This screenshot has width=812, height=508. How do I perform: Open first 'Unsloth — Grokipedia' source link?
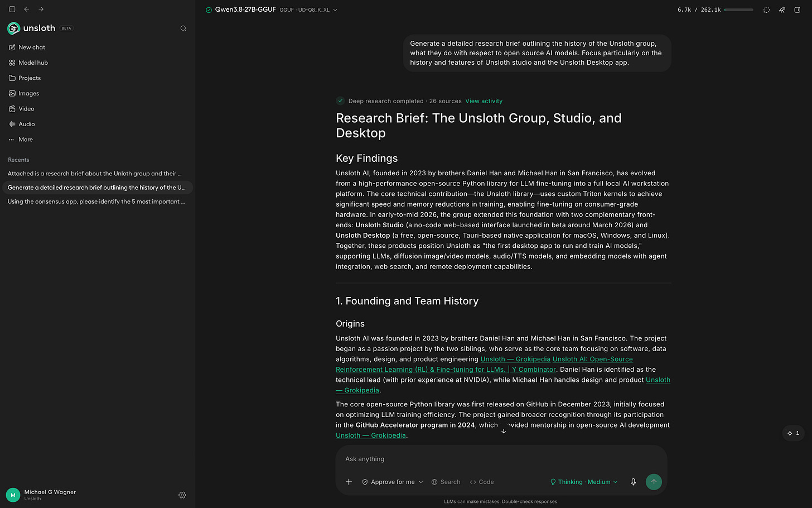515,359
